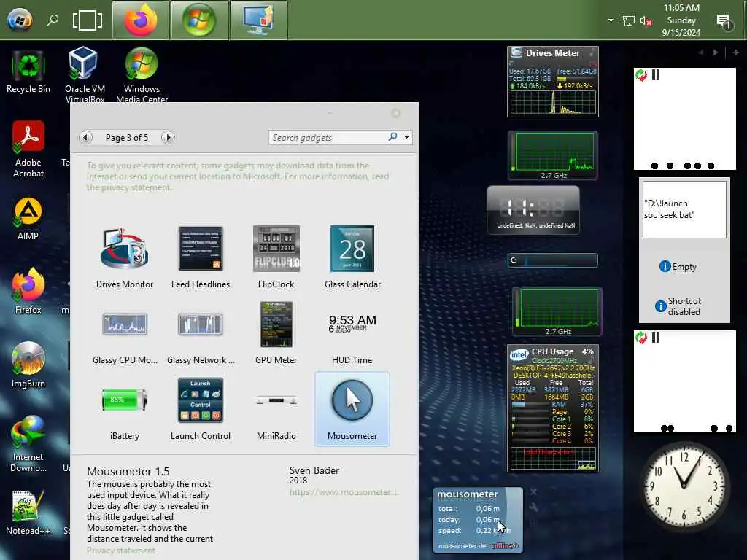
Task: Click the refresh icon on upper slideshow gadget
Action: [641, 75]
